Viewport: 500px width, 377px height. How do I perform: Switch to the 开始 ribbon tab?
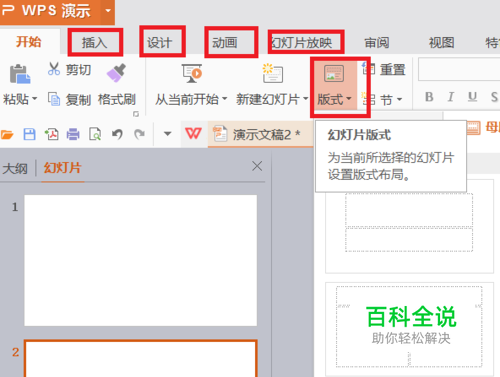tap(29, 42)
